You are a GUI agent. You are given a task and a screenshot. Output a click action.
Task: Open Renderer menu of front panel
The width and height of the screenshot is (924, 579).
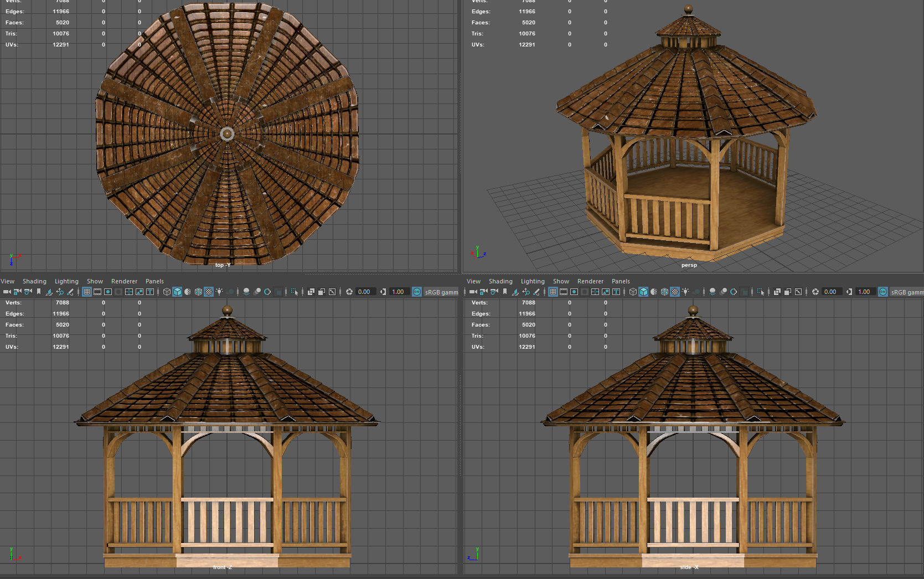pos(124,281)
